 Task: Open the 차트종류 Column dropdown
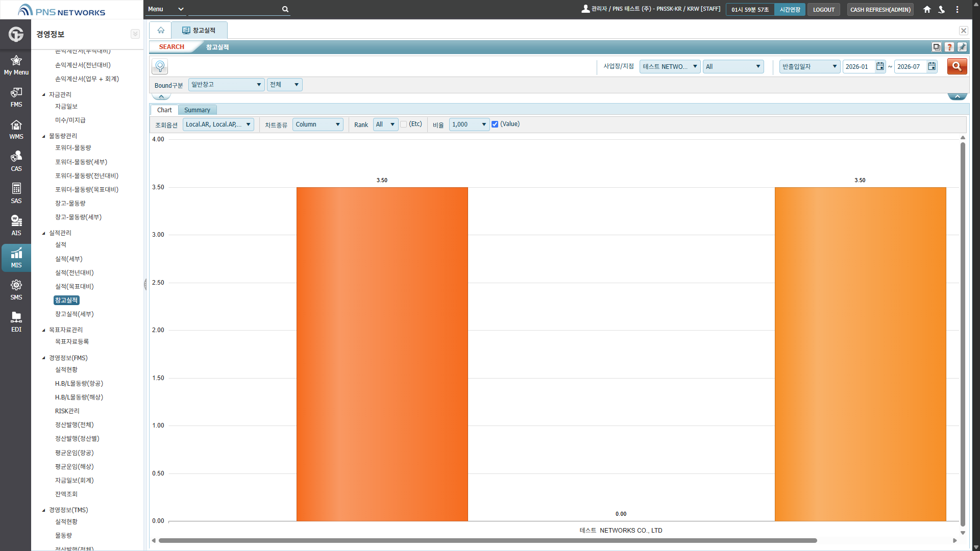pos(317,124)
